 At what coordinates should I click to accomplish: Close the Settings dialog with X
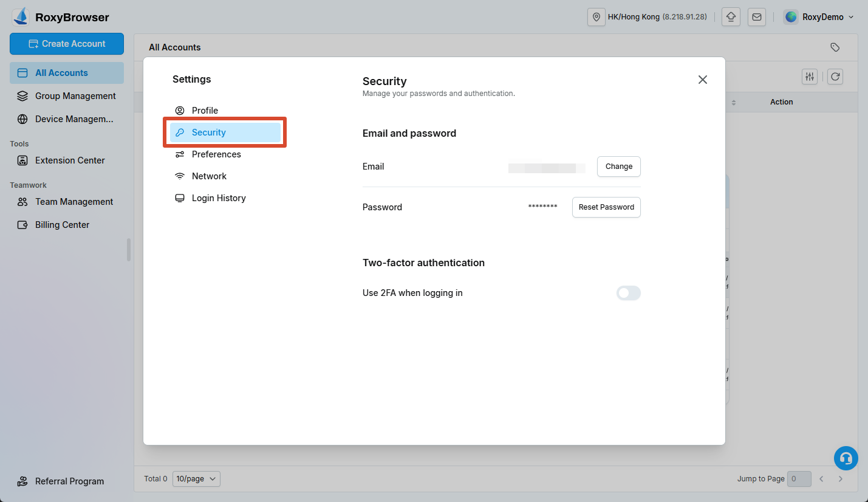[703, 80]
